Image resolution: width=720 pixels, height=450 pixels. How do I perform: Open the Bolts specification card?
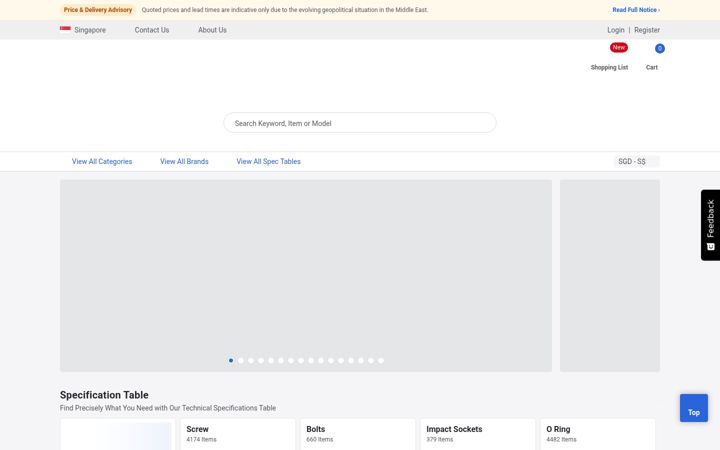[358, 434]
